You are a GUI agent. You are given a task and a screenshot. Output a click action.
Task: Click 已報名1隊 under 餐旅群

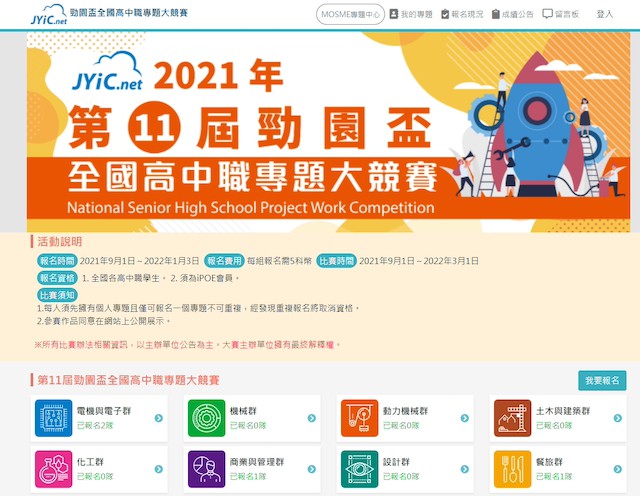point(554,476)
